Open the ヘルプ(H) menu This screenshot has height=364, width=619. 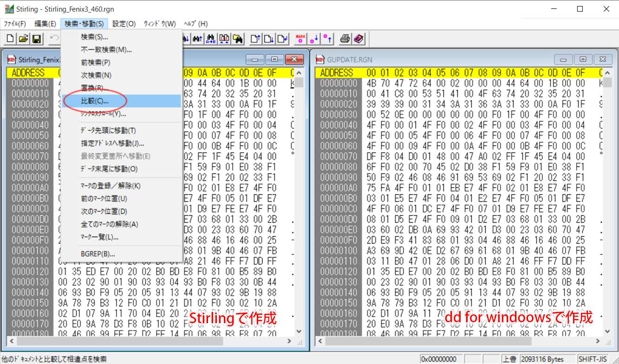(196, 24)
